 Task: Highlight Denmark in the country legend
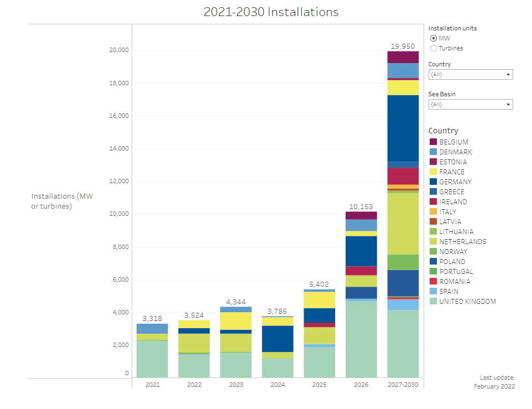pyautogui.click(x=455, y=152)
